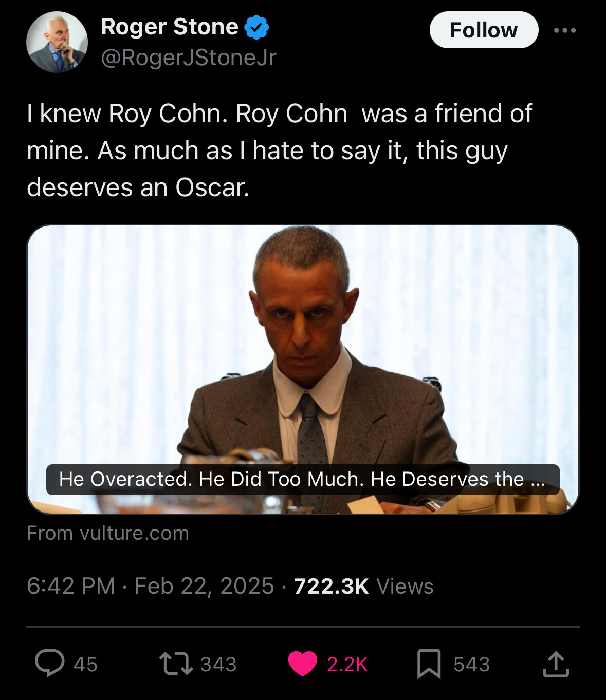Click the reply speech bubble icon
This screenshot has width=606, height=700.
tap(50, 663)
